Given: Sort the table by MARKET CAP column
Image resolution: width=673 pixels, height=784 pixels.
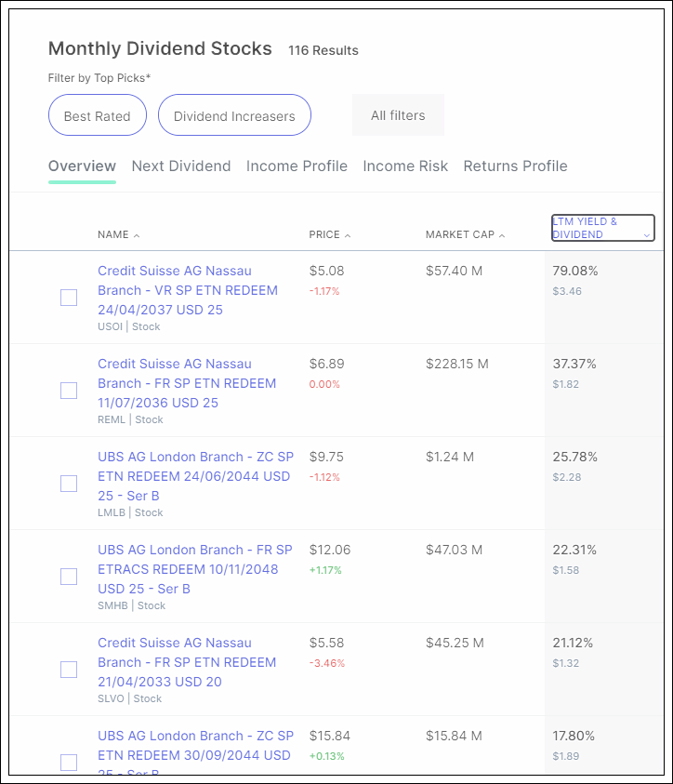Looking at the screenshot, I should pos(465,234).
